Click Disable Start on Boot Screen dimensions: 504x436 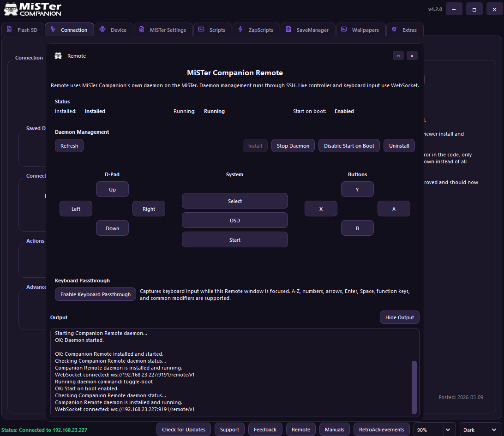[349, 145]
